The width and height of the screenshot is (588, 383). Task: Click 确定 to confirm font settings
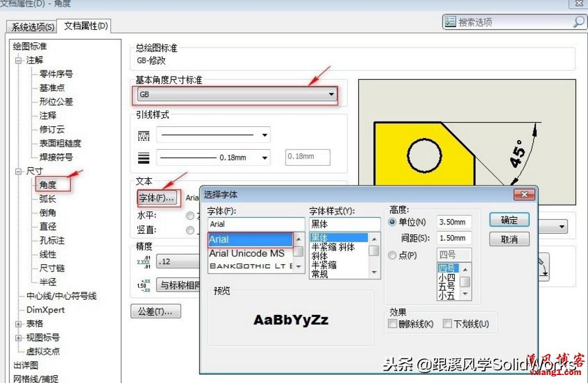[509, 220]
